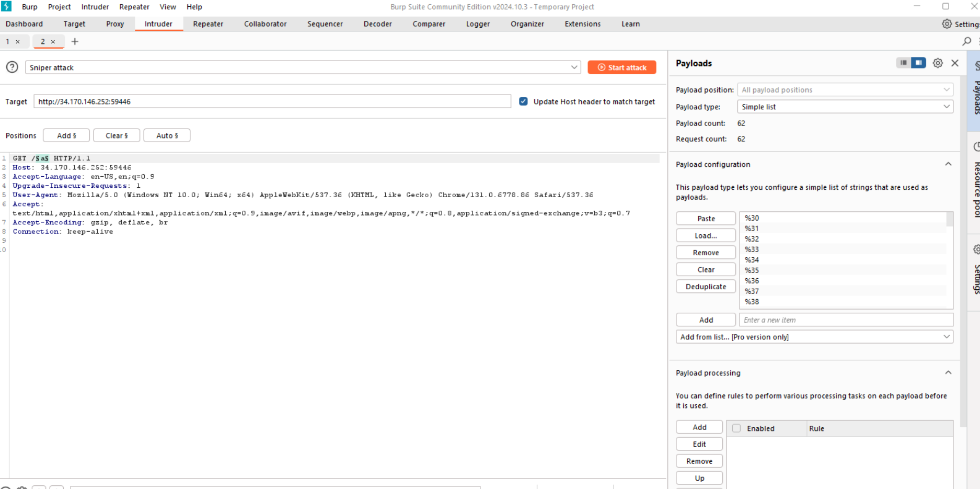Open the View menu
The height and width of the screenshot is (489, 980).
pos(168,7)
